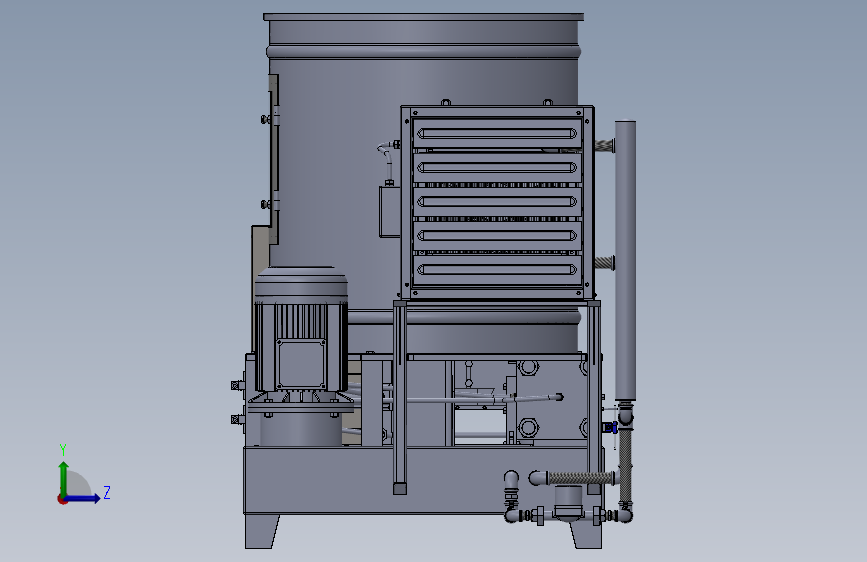Image resolution: width=867 pixels, height=562 pixels.
Task: Click the blue Z axis arrow of the triad
Action: click(x=83, y=498)
